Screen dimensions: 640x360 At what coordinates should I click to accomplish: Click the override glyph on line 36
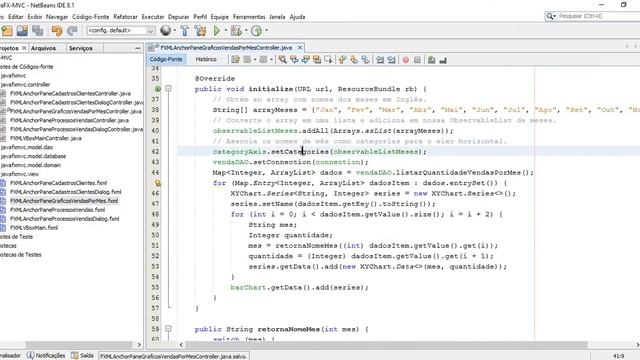pos(158,89)
